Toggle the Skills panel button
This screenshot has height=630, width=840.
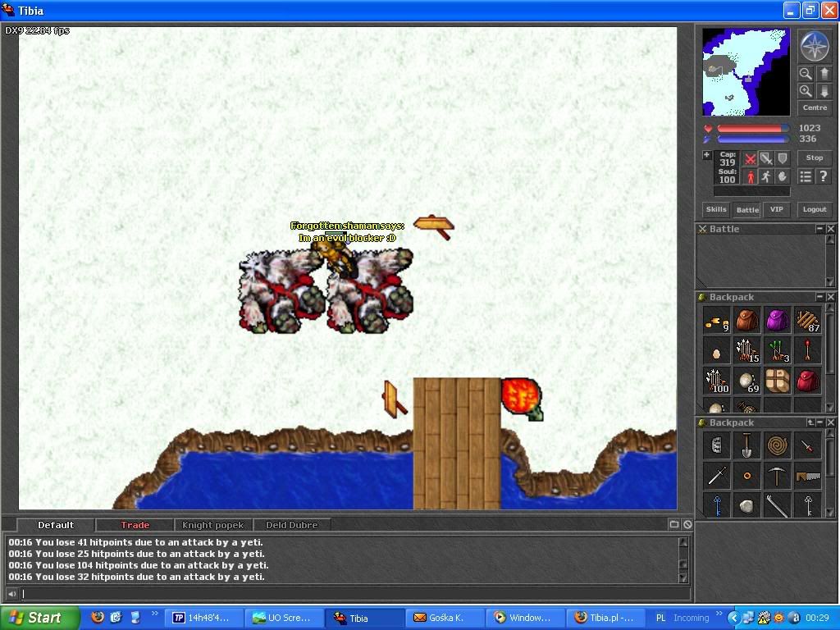click(716, 209)
